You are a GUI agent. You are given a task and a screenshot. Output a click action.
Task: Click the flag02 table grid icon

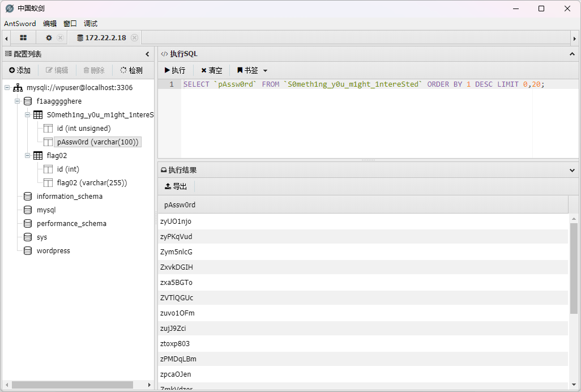click(38, 156)
